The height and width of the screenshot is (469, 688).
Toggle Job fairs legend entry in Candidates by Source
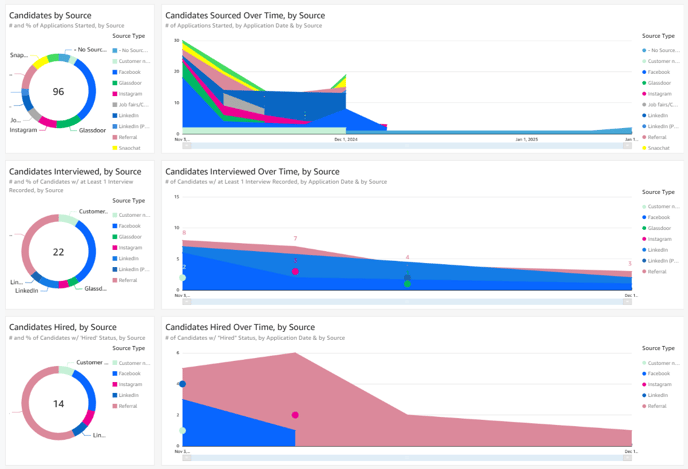131,105
